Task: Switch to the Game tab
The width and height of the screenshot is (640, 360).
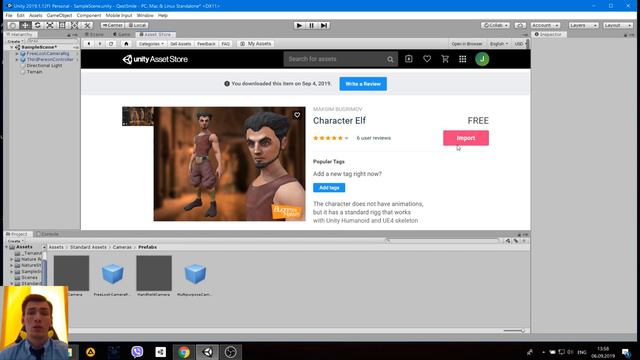Action: point(122,34)
